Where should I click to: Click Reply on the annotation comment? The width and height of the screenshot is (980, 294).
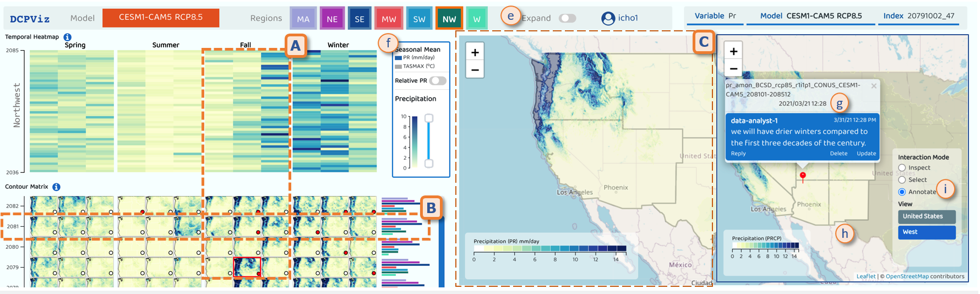tap(738, 154)
